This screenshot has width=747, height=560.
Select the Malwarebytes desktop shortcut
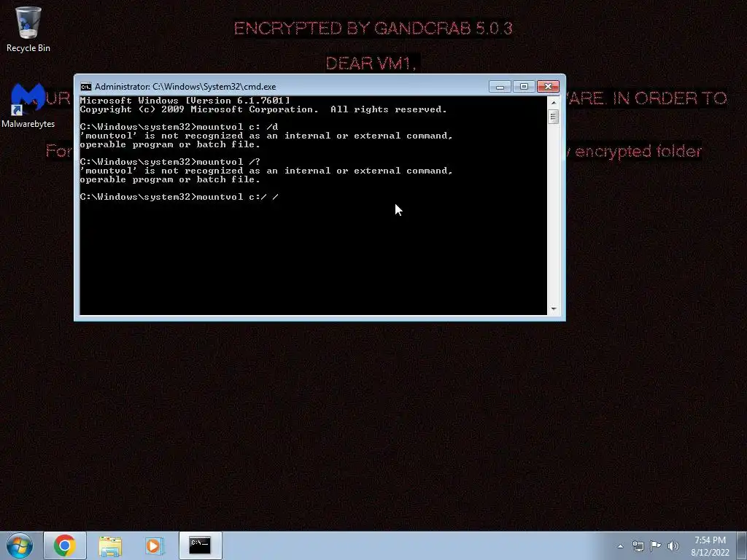click(28, 105)
